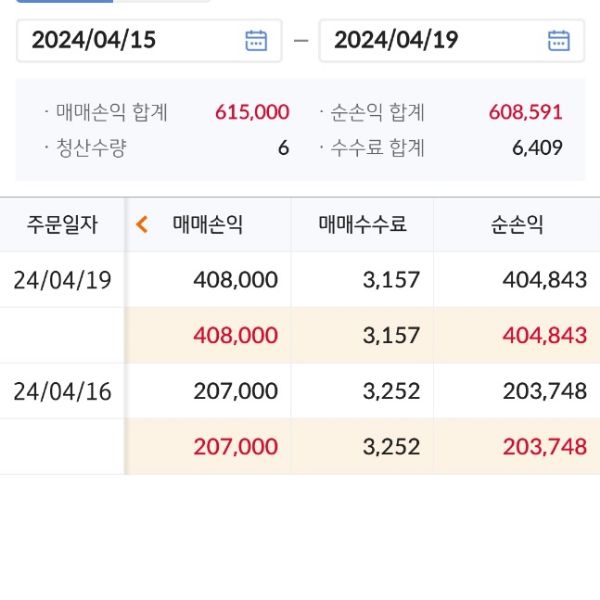600x600 pixels.
Task: Click the 주문일자 column header
Action: 62,224
